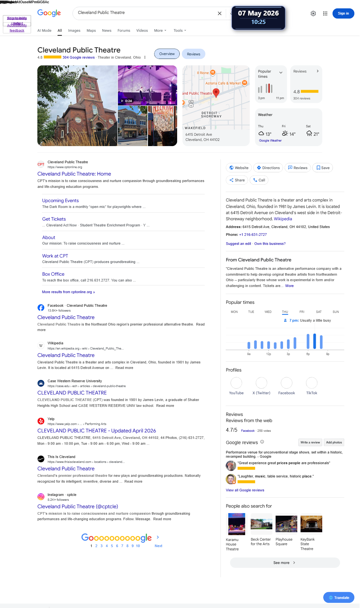This screenshot has height=608, width=364.
Task: Switch to the News tab
Action: pos(107,31)
